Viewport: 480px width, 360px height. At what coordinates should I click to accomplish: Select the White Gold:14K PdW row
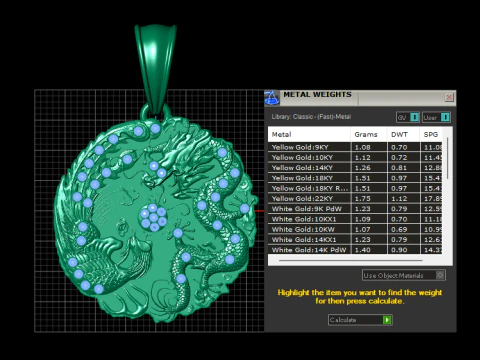point(355,250)
